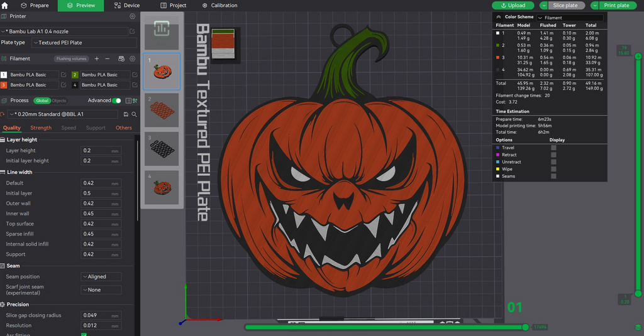Open the Print plate arrow dropdown

tap(594, 5)
